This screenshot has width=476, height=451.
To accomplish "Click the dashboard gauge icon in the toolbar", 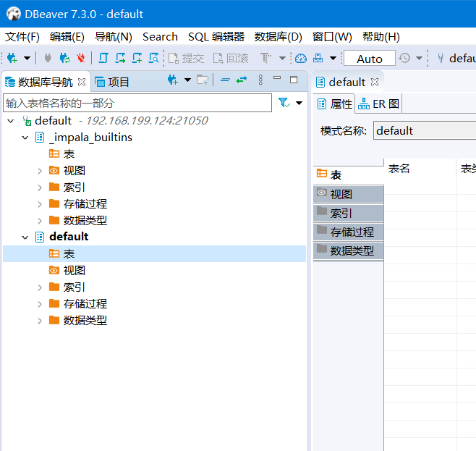I will tap(300, 58).
